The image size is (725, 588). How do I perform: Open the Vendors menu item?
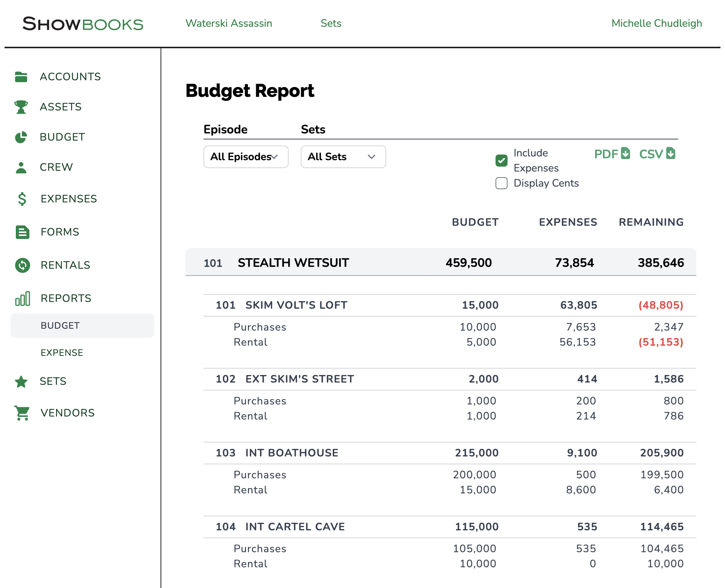point(67,413)
